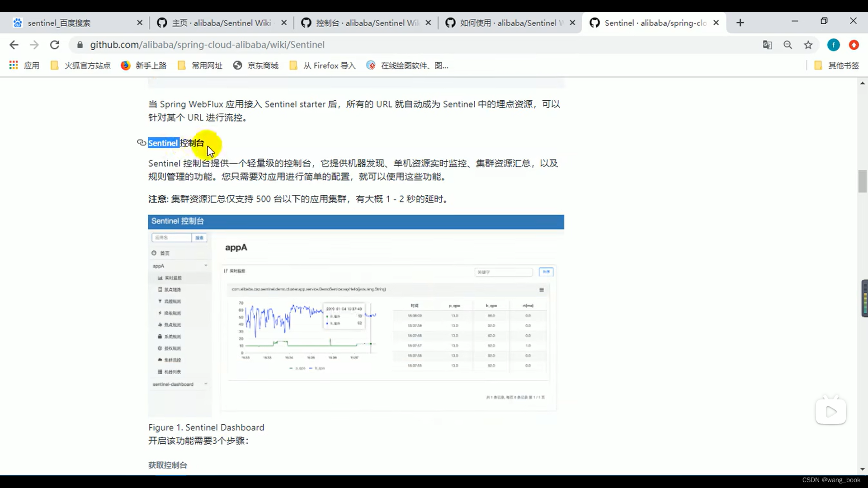Click the Sentinel 控制台 section heading
The image size is (868, 488).
tap(176, 143)
